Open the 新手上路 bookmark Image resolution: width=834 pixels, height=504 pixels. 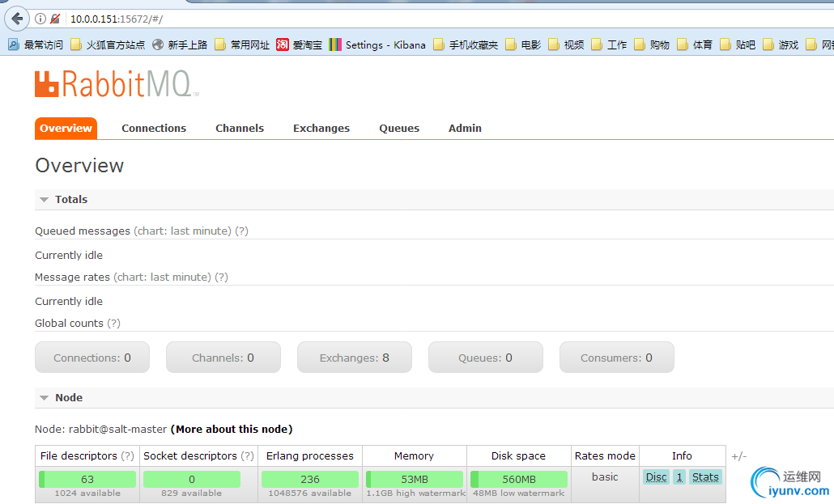pyautogui.click(x=180, y=44)
